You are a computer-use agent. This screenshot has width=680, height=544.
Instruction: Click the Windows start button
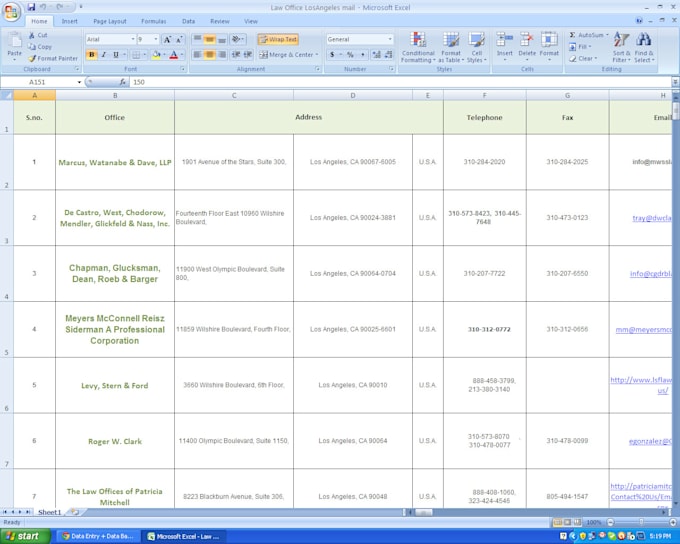coord(26,537)
